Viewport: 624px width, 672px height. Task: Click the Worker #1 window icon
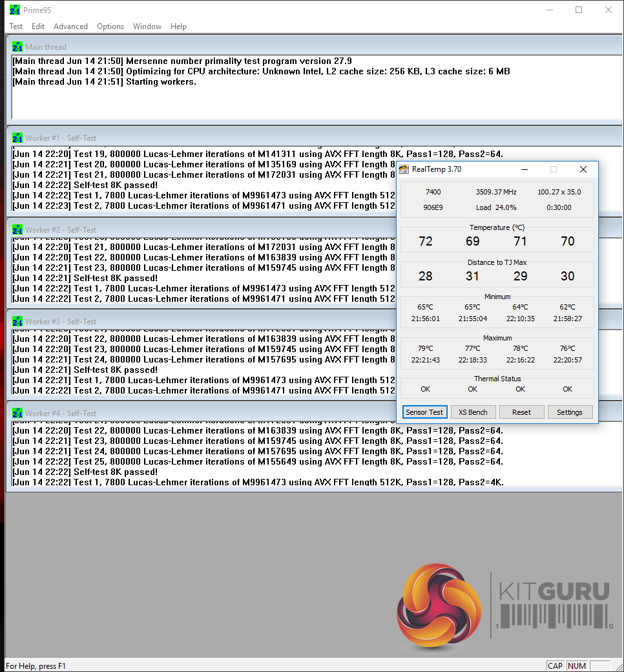(x=17, y=138)
